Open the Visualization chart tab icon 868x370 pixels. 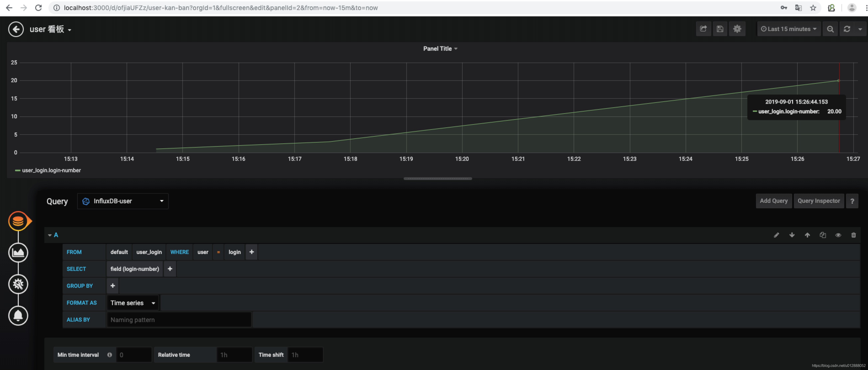click(18, 253)
